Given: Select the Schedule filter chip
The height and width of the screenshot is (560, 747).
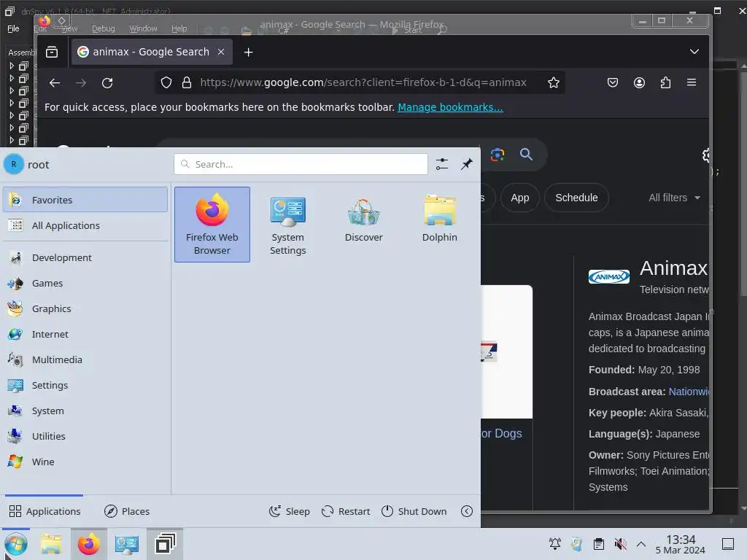Looking at the screenshot, I should (576, 198).
